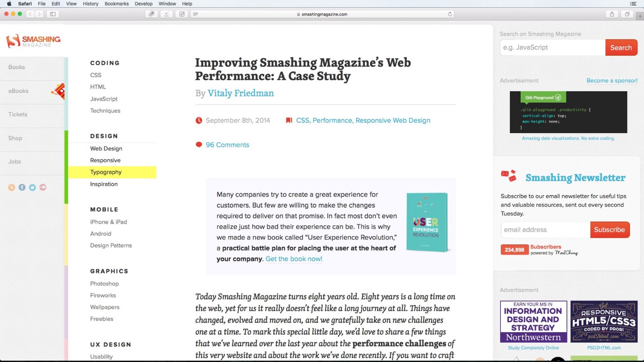Open the Facebook icon in the sidebar
Image resolution: width=644 pixels, height=362 pixels.
22,187
